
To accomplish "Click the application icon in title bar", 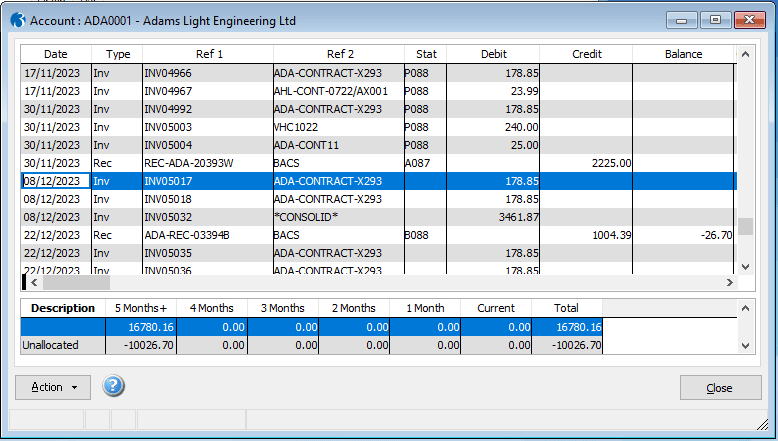I will (x=17, y=21).
